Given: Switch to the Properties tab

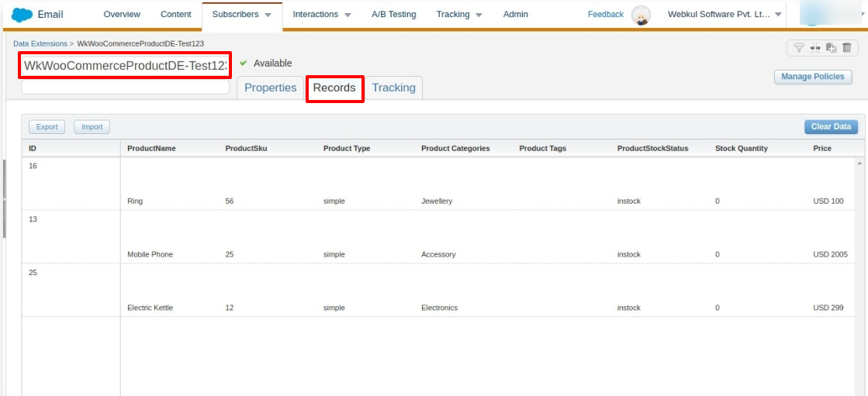Looking at the screenshot, I should [x=270, y=88].
